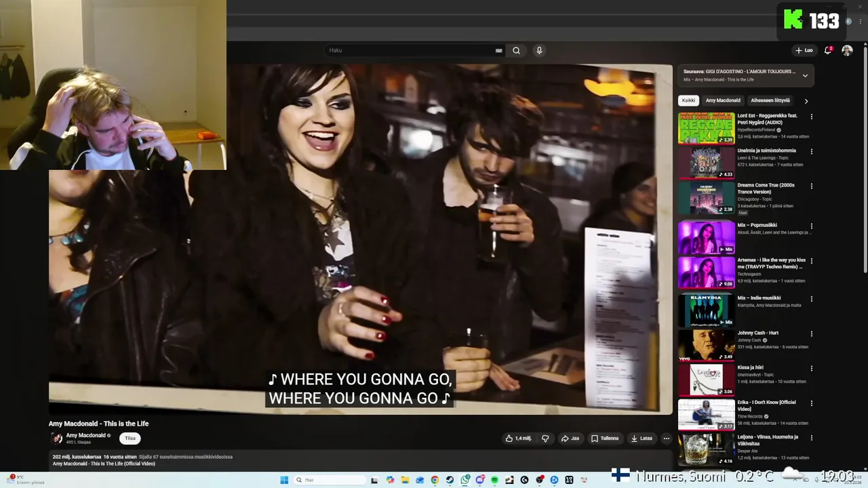Start voice search with microphone icon
The height and width of the screenshot is (488, 868).
[539, 50]
